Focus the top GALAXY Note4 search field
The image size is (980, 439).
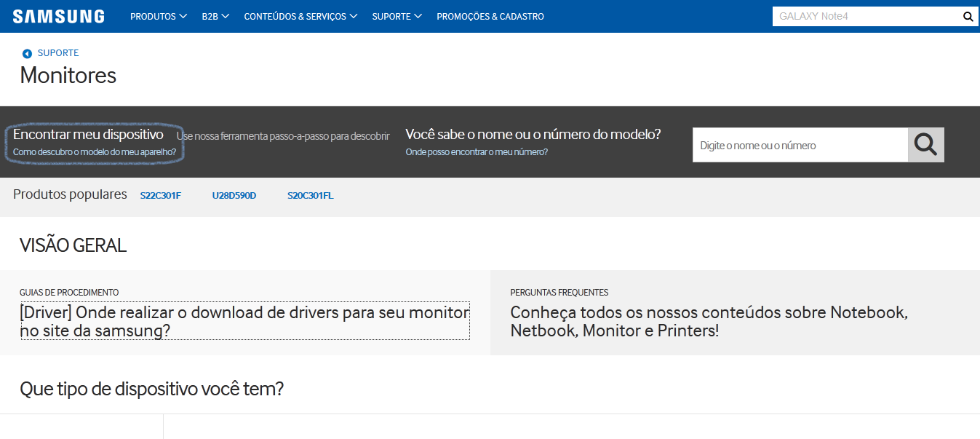(867, 16)
